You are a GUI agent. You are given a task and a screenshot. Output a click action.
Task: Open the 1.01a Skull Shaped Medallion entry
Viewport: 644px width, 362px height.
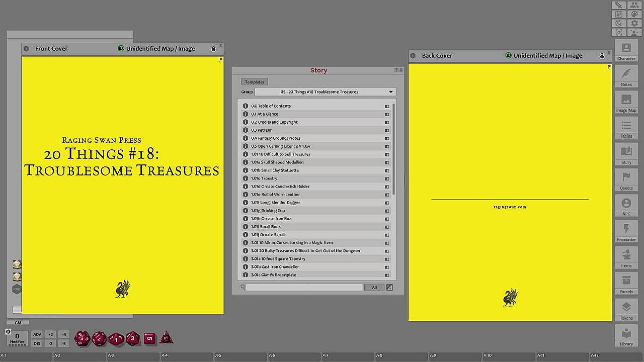pyautogui.click(x=316, y=162)
